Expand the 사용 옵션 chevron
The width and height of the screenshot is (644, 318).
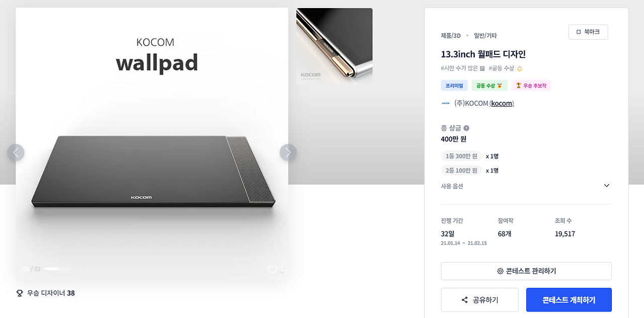coord(606,186)
